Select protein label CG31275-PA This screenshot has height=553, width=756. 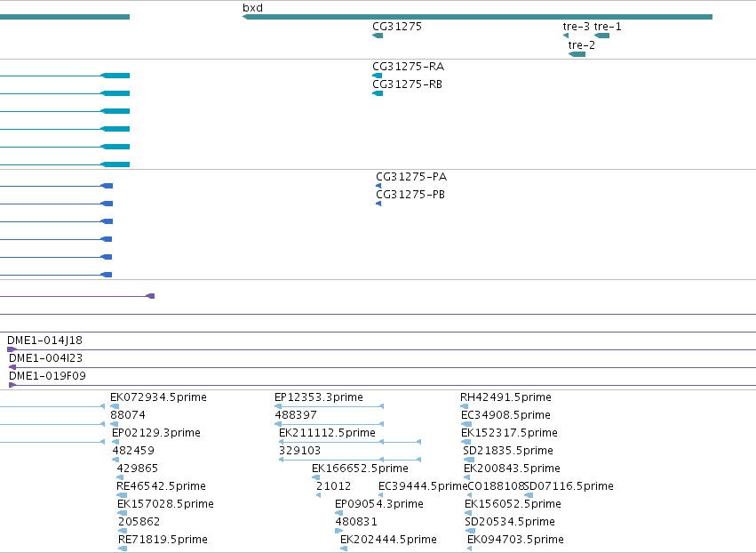[x=411, y=177]
